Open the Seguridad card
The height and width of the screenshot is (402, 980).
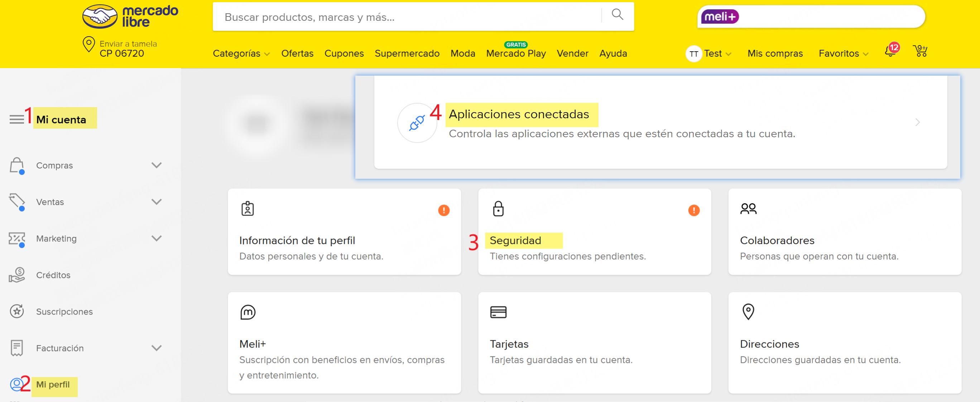point(595,231)
